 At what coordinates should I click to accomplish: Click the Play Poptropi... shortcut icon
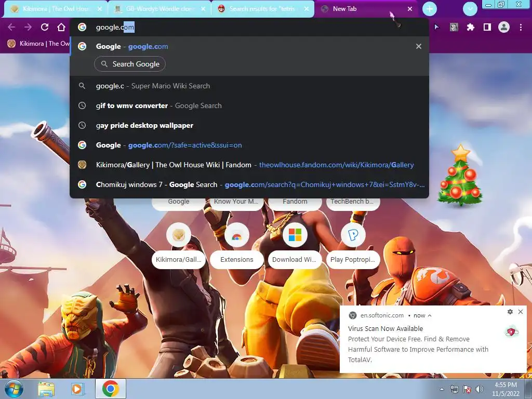point(353,235)
